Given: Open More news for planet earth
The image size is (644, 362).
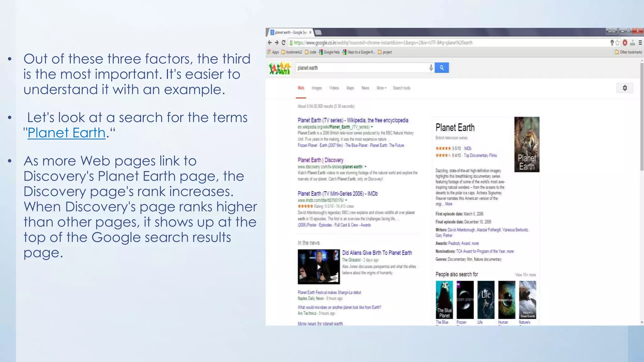Looking at the screenshot, I should point(320,323).
